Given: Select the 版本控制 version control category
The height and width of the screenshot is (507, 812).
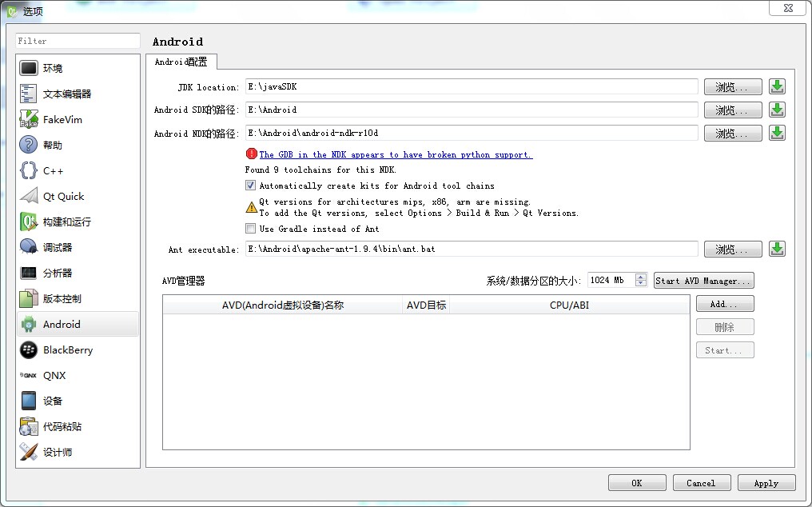Looking at the screenshot, I should pyautogui.click(x=78, y=298).
